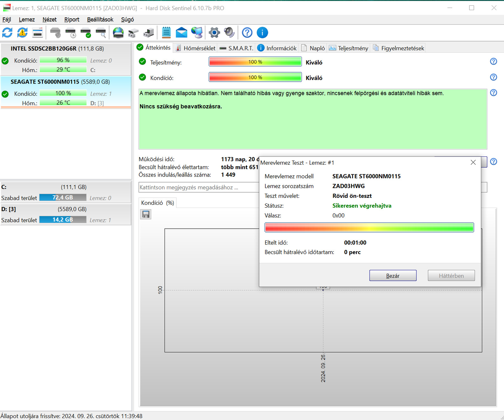Click the help icon next to Működési idő row
504x420 pixels.
click(x=493, y=162)
